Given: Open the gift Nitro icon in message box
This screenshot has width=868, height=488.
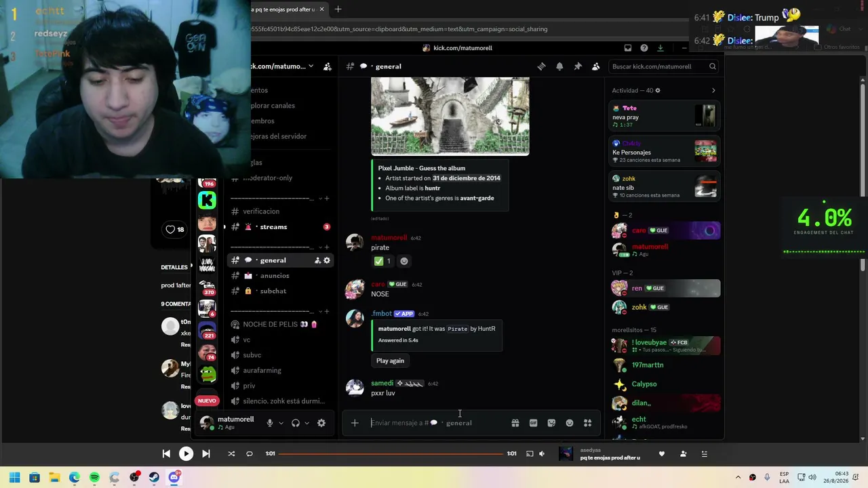Looking at the screenshot, I should 515,423.
